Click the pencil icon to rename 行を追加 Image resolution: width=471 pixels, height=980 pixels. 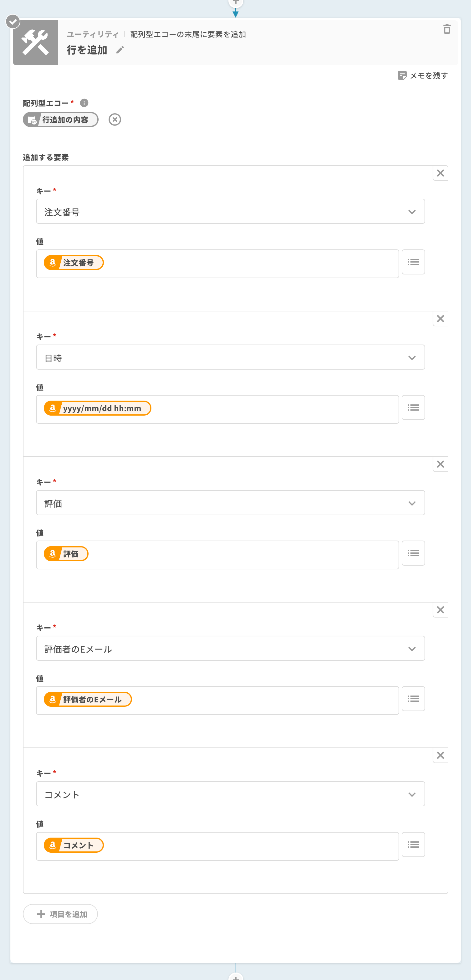pyautogui.click(x=120, y=50)
